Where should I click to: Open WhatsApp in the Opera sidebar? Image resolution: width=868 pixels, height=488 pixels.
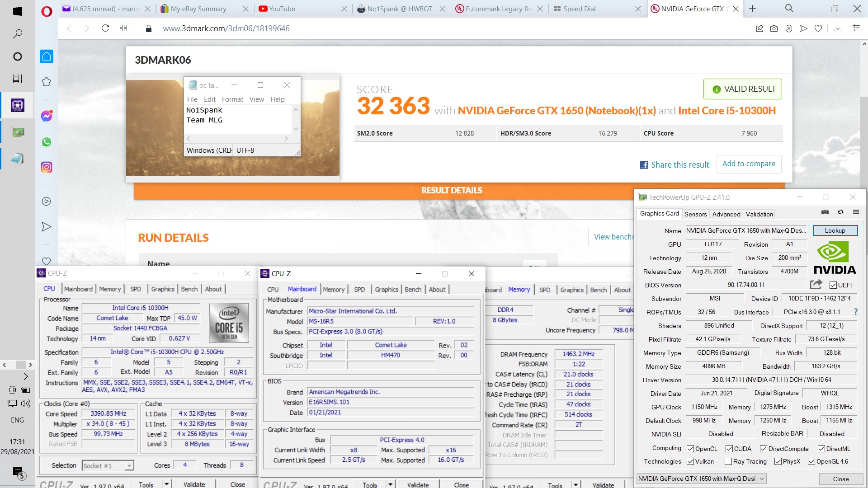47,142
